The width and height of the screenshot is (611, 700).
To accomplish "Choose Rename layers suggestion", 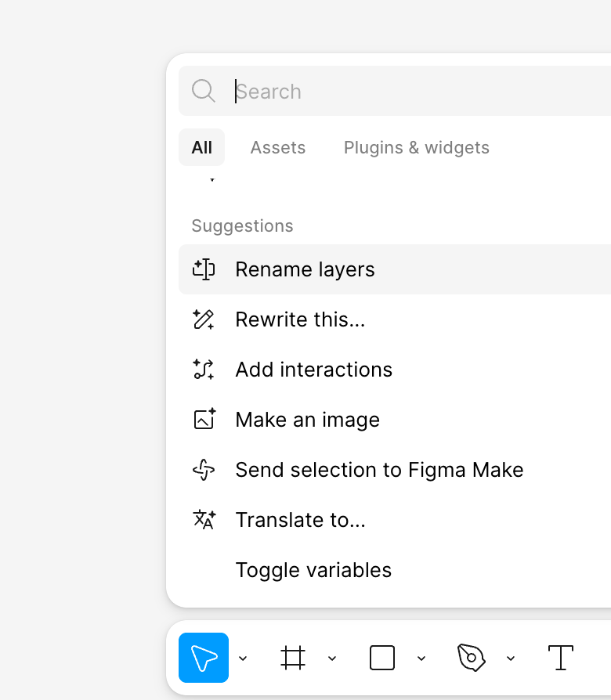I will coord(395,269).
